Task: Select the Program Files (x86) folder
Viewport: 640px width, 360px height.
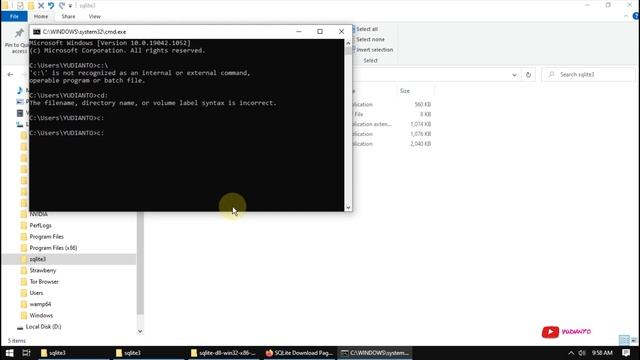Action: click(x=53, y=248)
